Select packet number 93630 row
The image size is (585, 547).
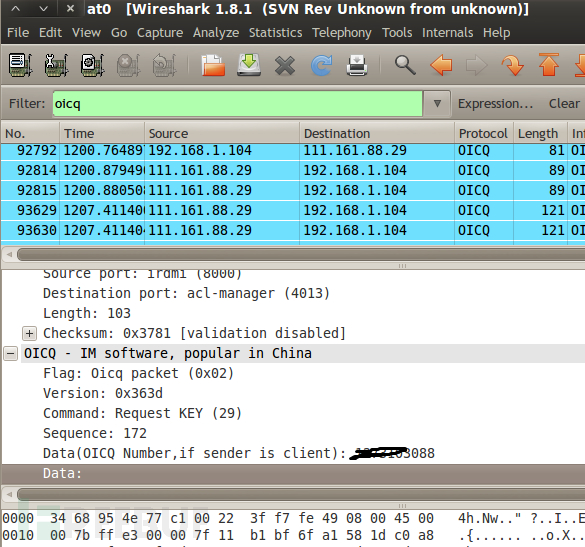click(x=293, y=230)
